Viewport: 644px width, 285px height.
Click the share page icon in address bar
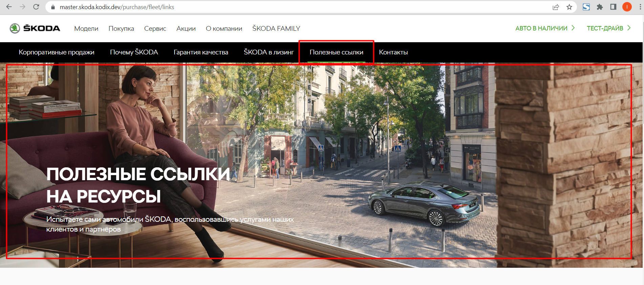click(x=556, y=7)
